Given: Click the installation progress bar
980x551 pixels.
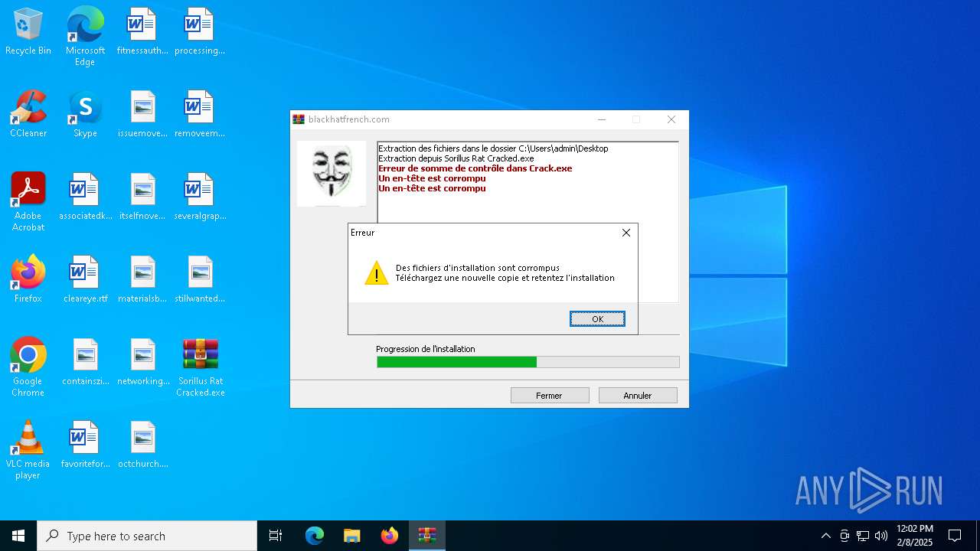Looking at the screenshot, I should coord(528,362).
